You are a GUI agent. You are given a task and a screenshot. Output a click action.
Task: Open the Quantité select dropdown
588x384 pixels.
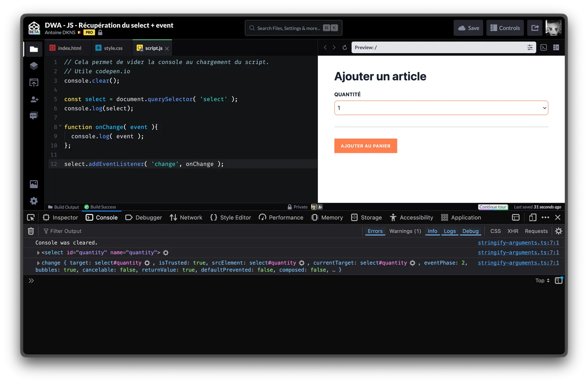click(441, 108)
